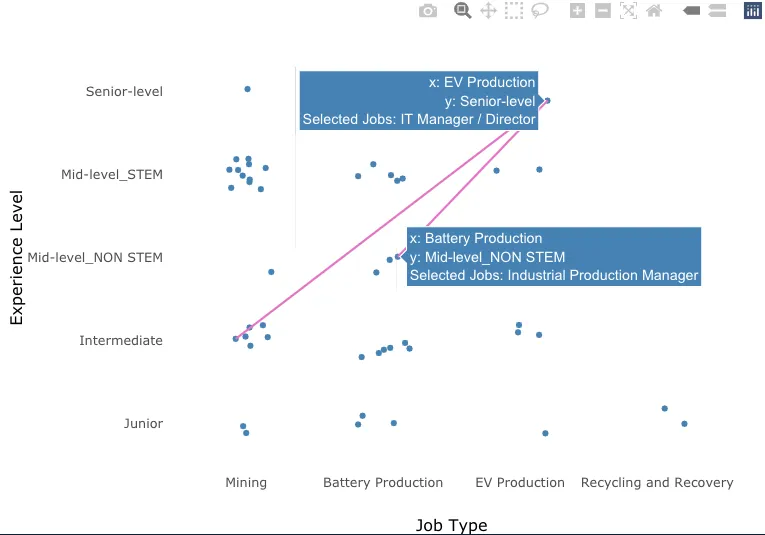
Task: Click the Mid-level_NON STEM Mining data point
Action: 271,272
